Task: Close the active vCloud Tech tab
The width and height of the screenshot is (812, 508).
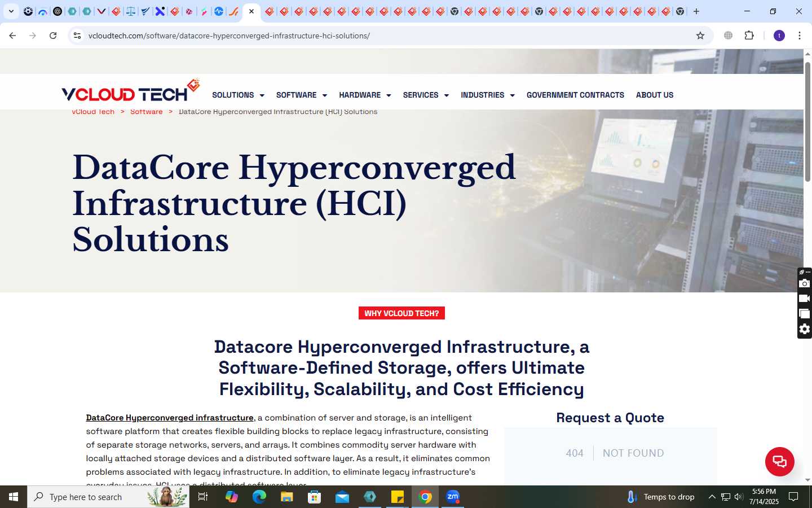Action: click(x=251, y=11)
